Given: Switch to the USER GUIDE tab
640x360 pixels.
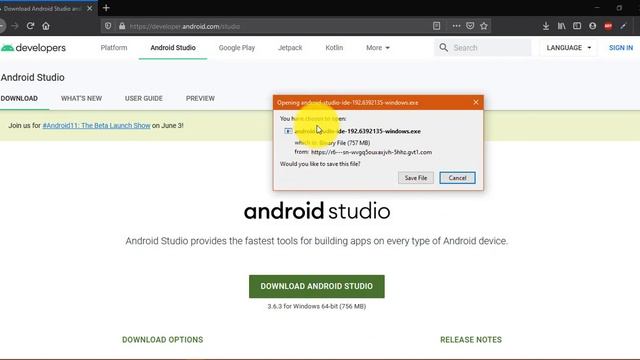Looking at the screenshot, I should (144, 98).
